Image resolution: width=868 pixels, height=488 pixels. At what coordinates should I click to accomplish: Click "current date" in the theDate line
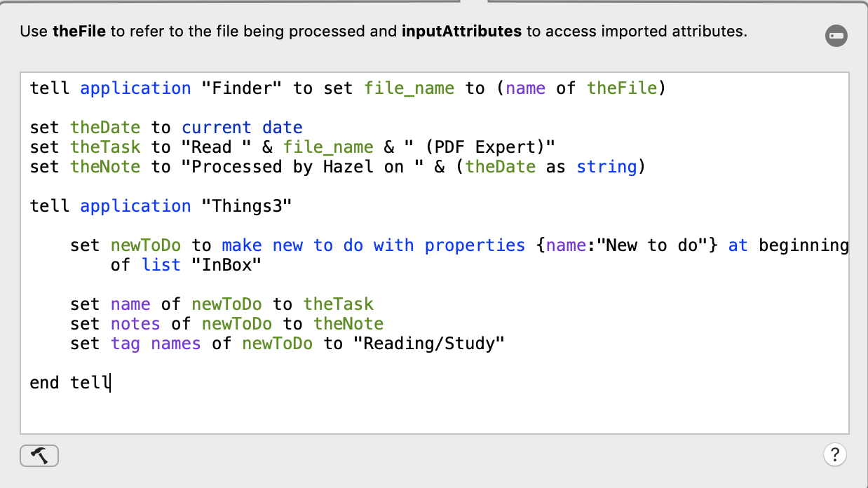[242, 128]
